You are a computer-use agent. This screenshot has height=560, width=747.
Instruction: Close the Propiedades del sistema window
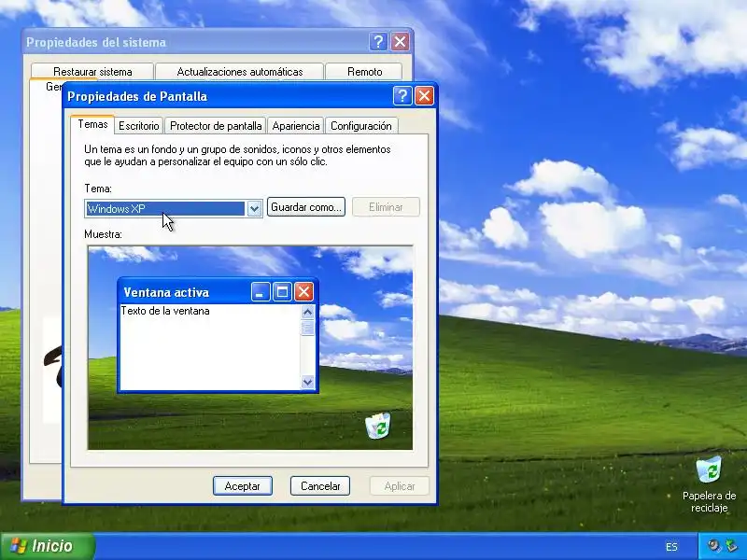[x=401, y=42]
